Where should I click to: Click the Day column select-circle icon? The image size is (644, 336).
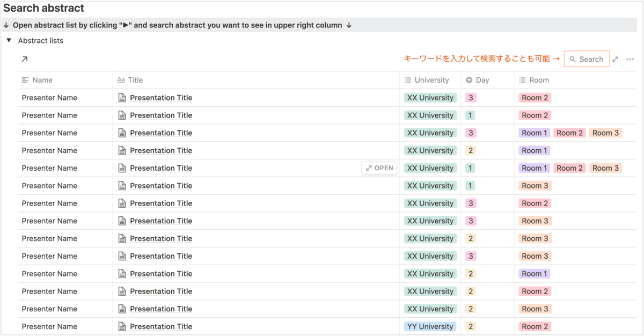pyautogui.click(x=469, y=80)
